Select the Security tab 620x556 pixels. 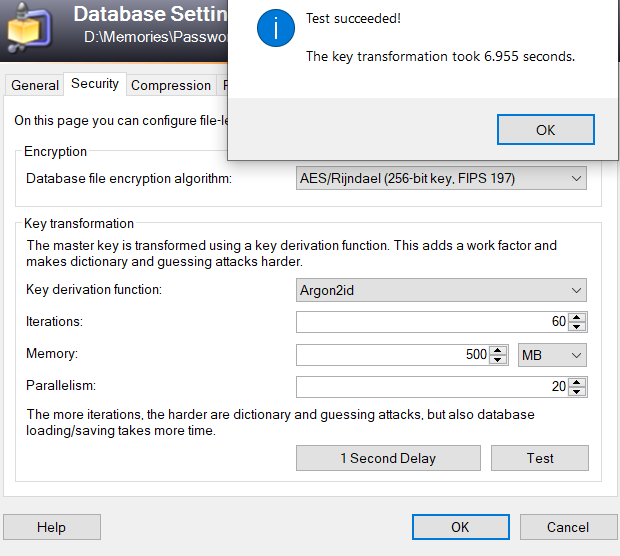pos(95,85)
